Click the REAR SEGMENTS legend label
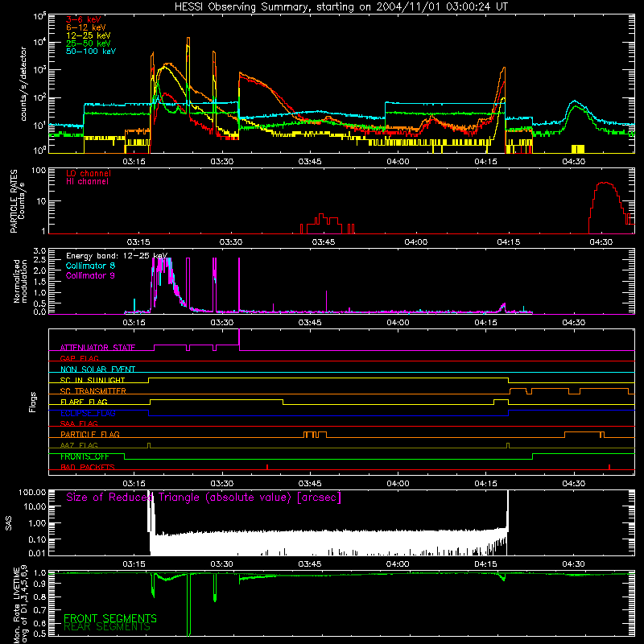The width and height of the screenshot is (644, 644). pyautogui.click(x=107, y=627)
